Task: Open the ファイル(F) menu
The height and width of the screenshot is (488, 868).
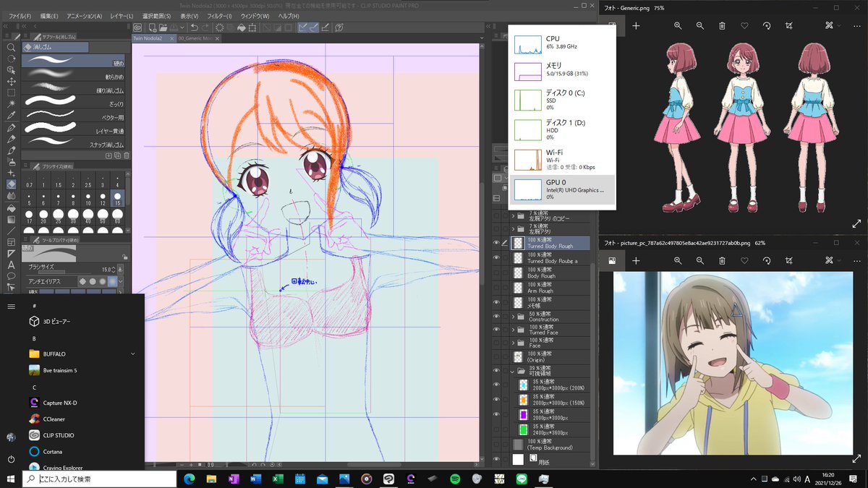Action: tap(20, 16)
